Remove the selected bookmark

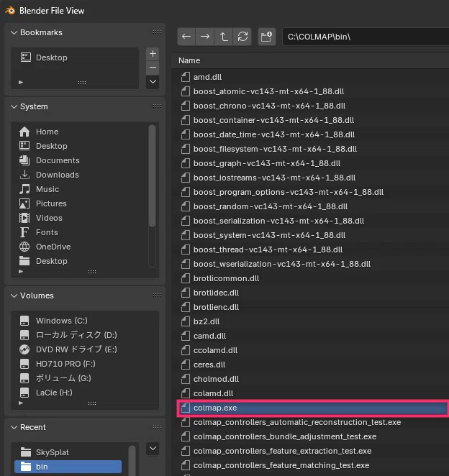click(x=153, y=68)
